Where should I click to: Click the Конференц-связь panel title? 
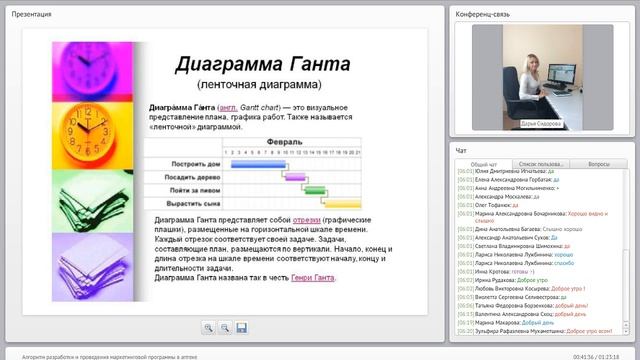(x=482, y=14)
